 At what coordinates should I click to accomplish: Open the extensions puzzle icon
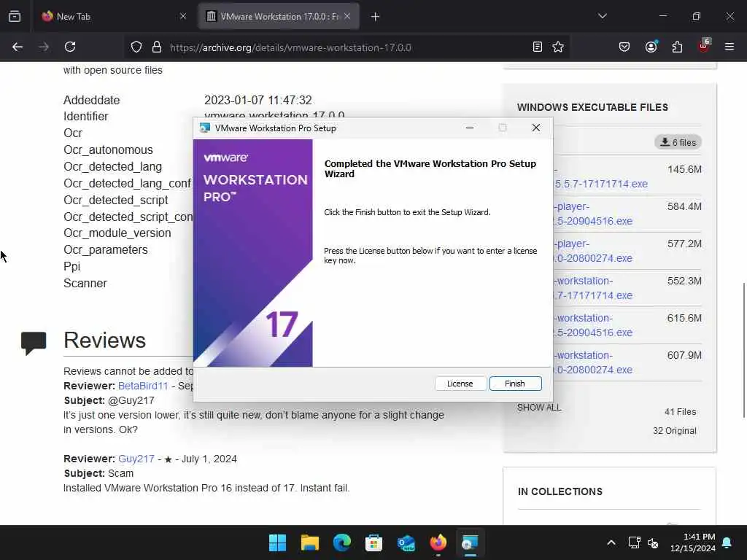677,47
